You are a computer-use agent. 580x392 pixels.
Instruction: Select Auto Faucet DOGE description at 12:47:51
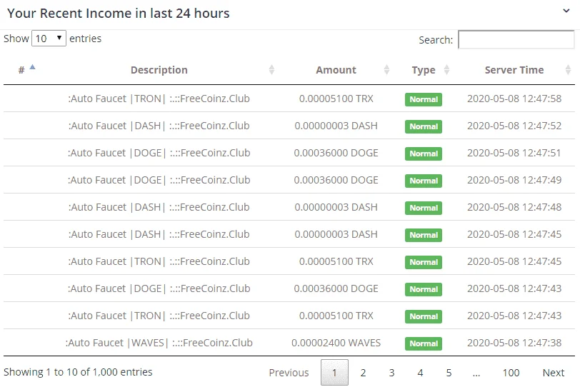[x=159, y=153]
